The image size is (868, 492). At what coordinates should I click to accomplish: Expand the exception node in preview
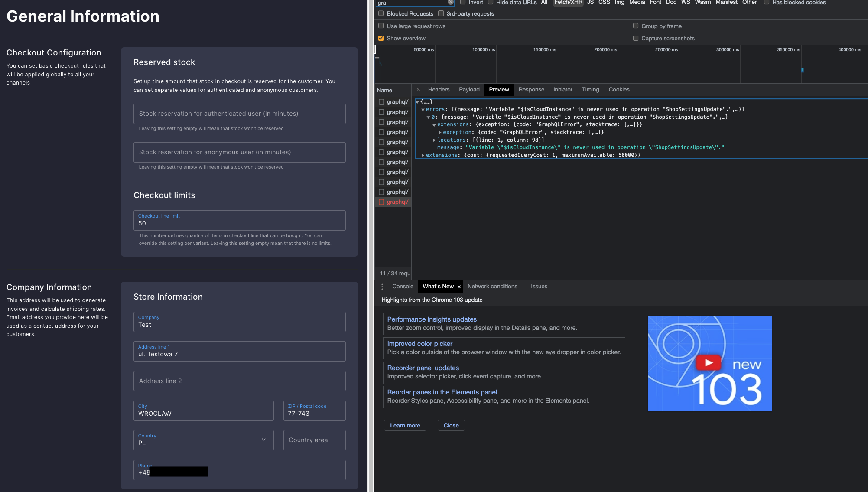coord(440,132)
